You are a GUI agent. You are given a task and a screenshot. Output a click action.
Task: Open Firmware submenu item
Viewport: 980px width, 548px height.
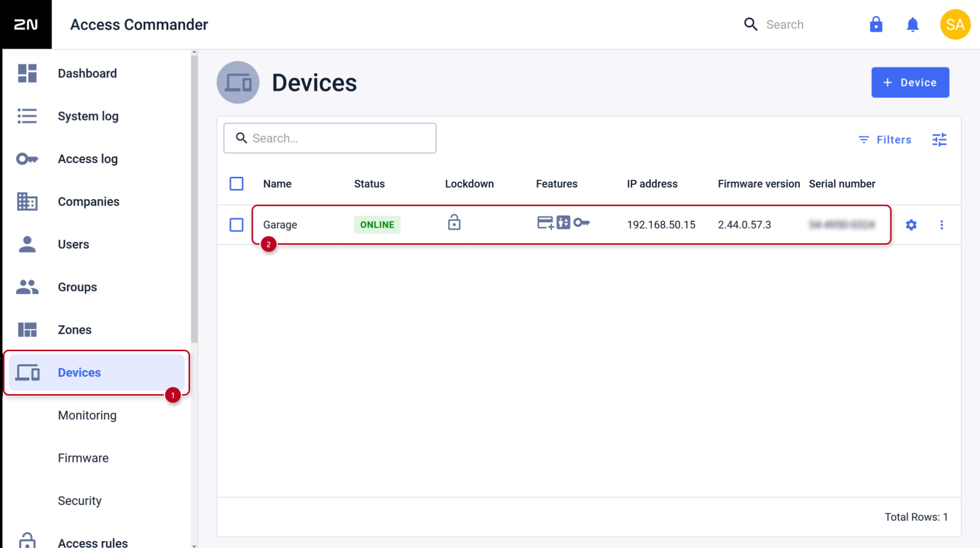click(x=83, y=458)
